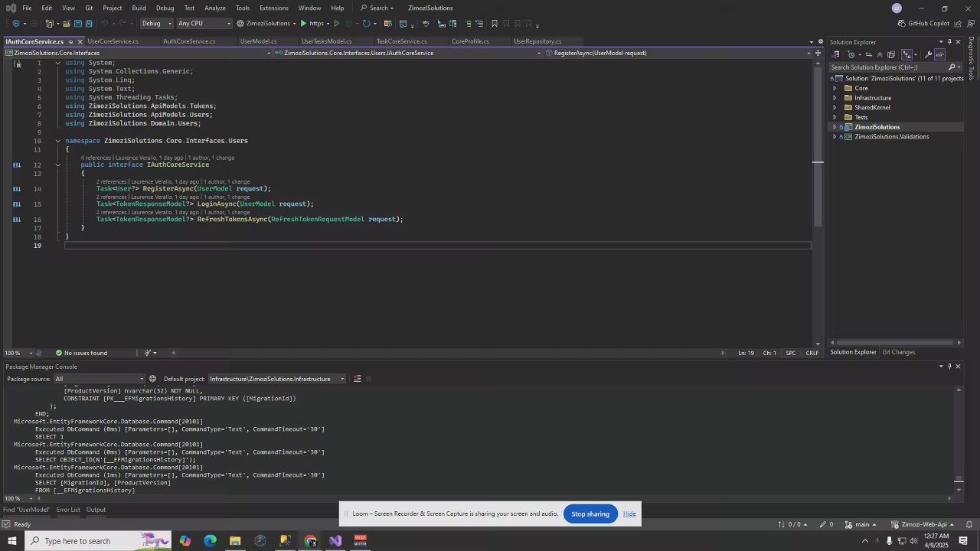Viewport: 980px width, 551px height.
Task: Open File Explorer from the taskbar
Action: [x=235, y=541]
